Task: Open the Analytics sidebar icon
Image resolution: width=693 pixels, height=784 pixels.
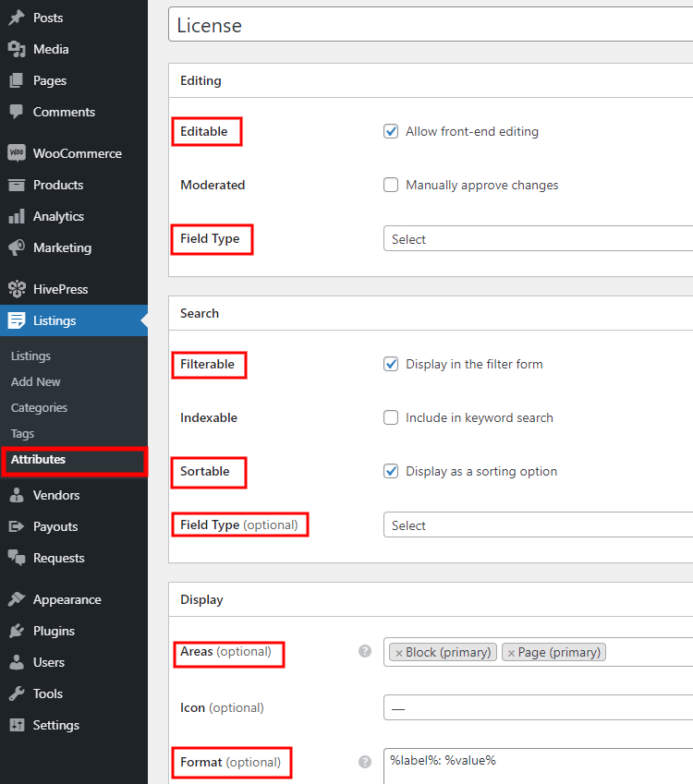Action: (x=16, y=216)
